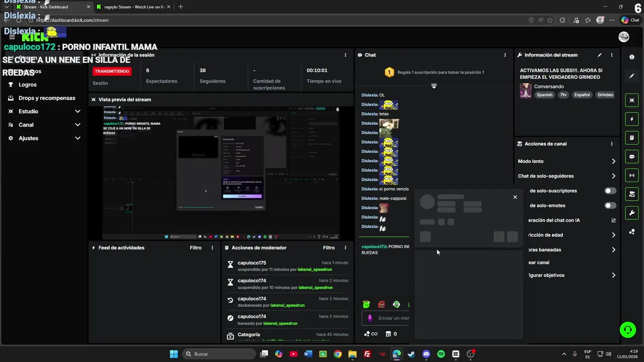Collapse chat leaderboard with down arrow
Viewport: 644px width, 362px height.
pyautogui.click(x=434, y=86)
